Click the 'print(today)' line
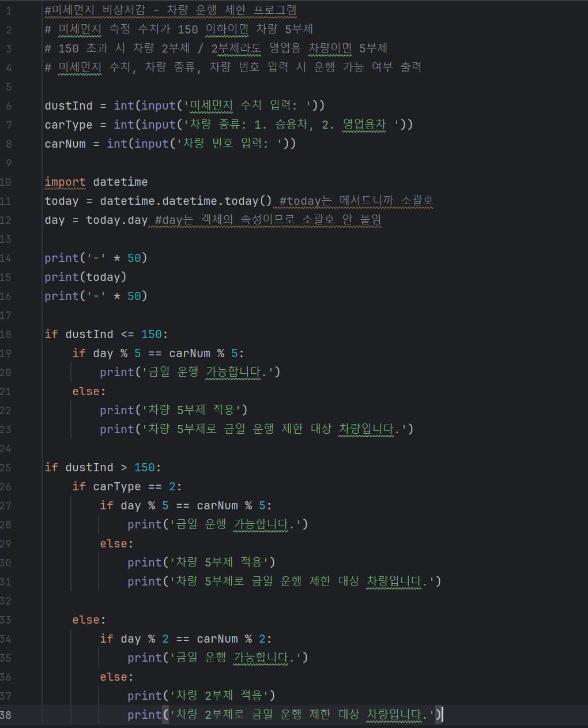This screenshot has height=728, width=588. [85, 277]
